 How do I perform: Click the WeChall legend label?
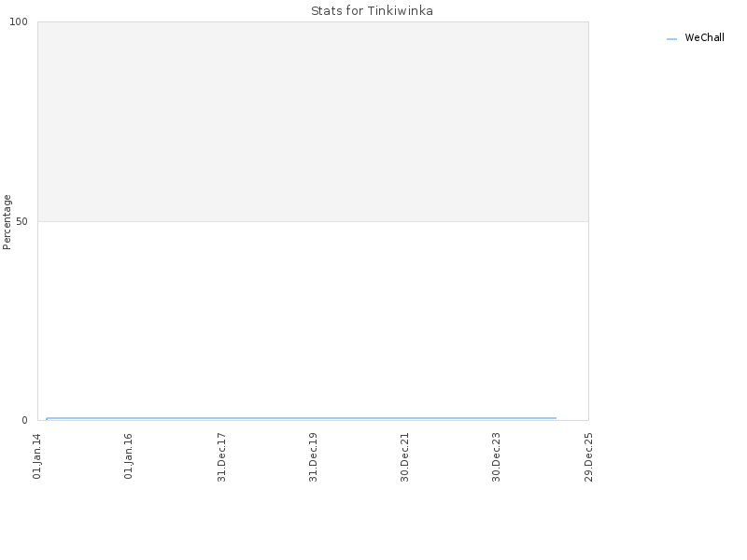pos(704,37)
